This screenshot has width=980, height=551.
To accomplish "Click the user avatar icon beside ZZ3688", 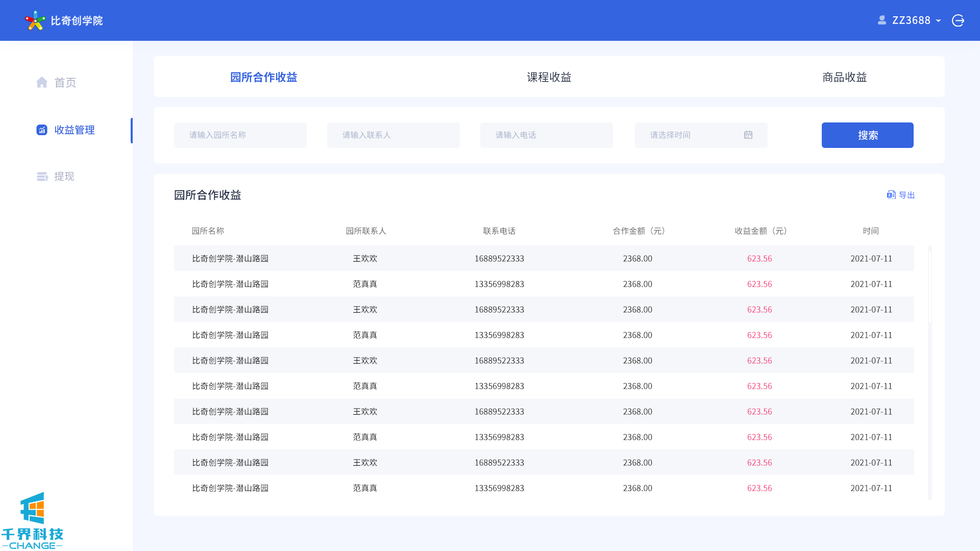I will coord(881,20).
